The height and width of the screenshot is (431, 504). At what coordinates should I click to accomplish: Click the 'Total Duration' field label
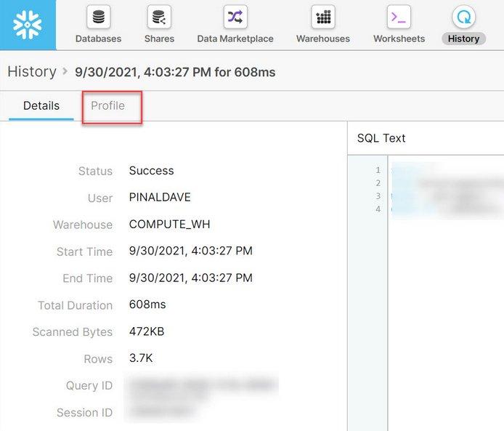[76, 305]
